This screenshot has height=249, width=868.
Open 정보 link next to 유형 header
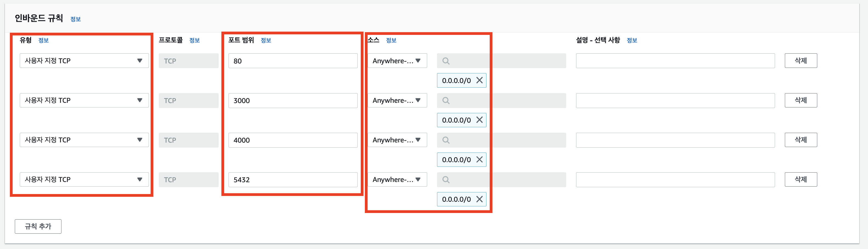43,40
